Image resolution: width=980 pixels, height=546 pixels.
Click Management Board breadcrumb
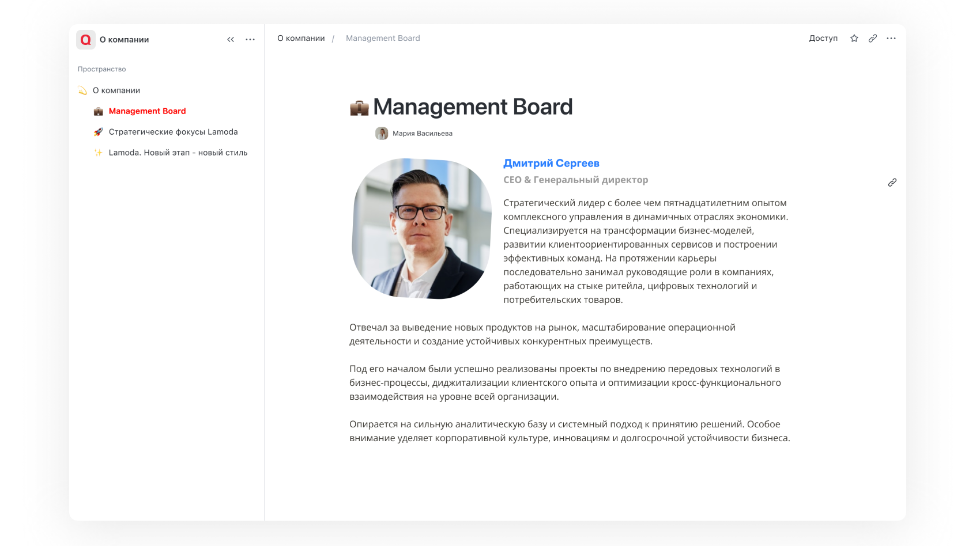(x=383, y=38)
